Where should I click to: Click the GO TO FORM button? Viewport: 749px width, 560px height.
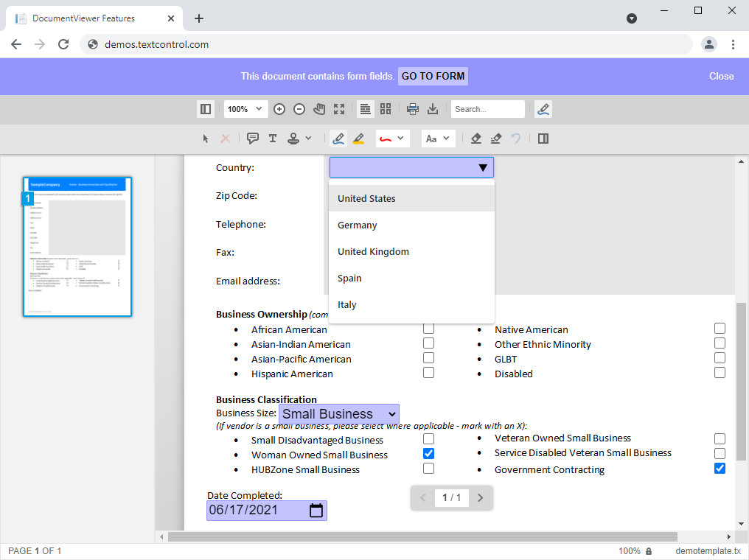click(433, 77)
